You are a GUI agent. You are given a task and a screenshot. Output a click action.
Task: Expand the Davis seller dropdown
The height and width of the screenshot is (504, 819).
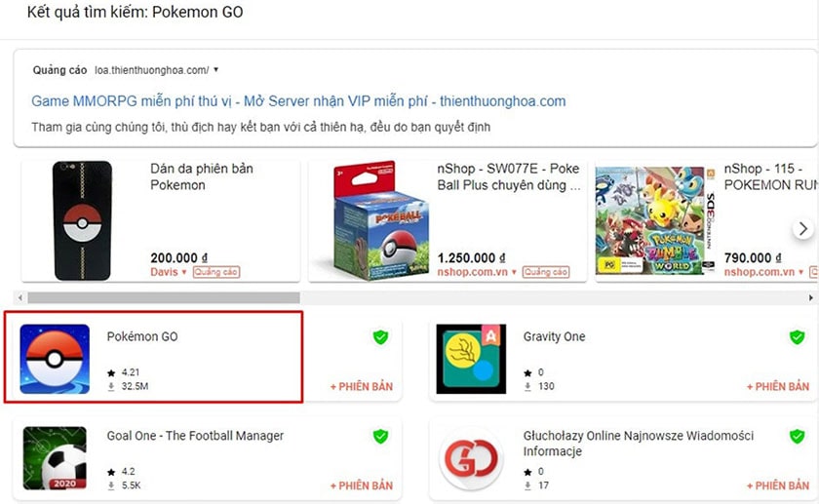point(184,272)
